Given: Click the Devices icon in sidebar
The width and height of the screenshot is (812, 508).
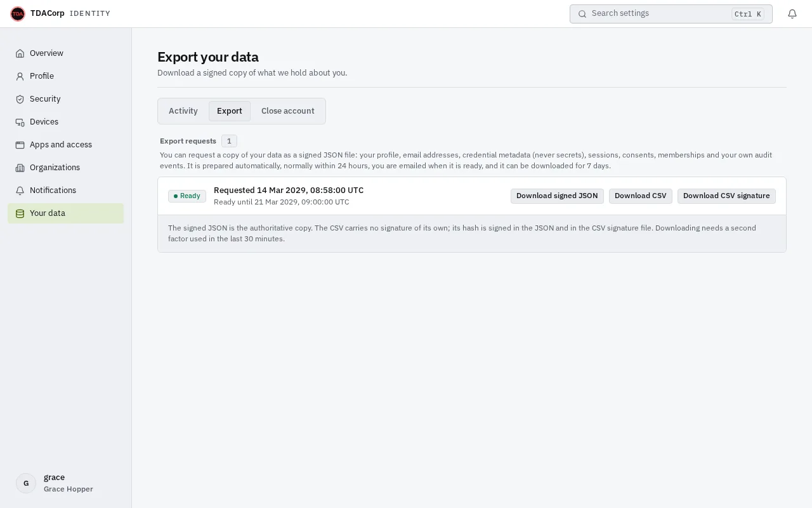Looking at the screenshot, I should (20, 122).
